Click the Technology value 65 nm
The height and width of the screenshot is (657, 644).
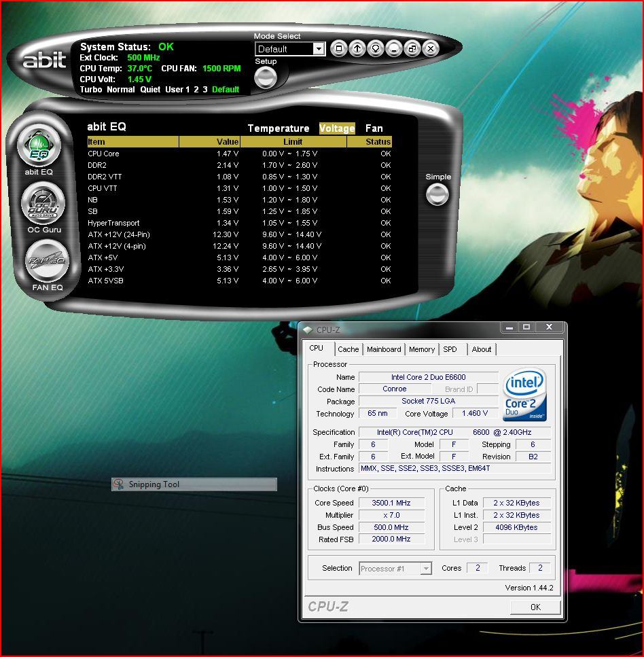[378, 413]
